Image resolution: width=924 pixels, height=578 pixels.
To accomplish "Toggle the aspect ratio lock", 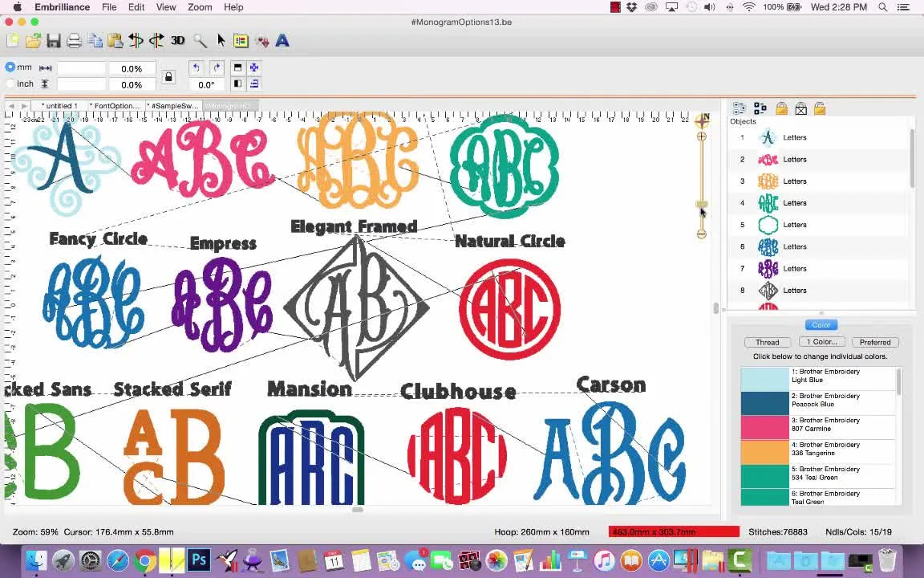I will pos(168,77).
